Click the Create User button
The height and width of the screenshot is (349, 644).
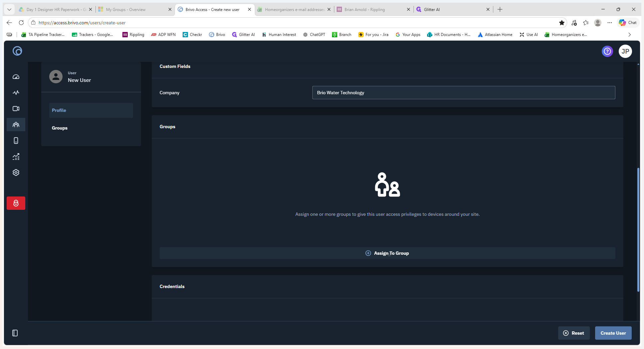pyautogui.click(x=613, y=333)
